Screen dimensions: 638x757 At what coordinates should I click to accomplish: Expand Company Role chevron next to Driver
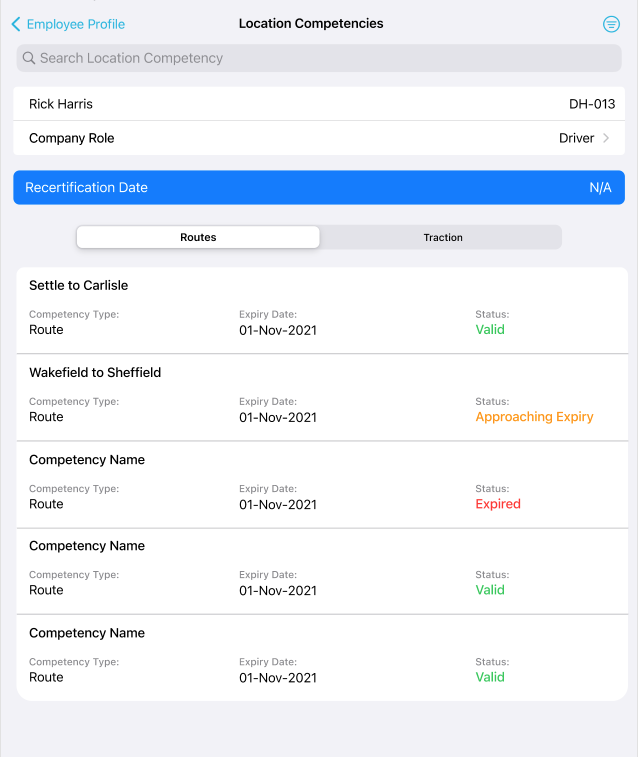pos(606,138)
